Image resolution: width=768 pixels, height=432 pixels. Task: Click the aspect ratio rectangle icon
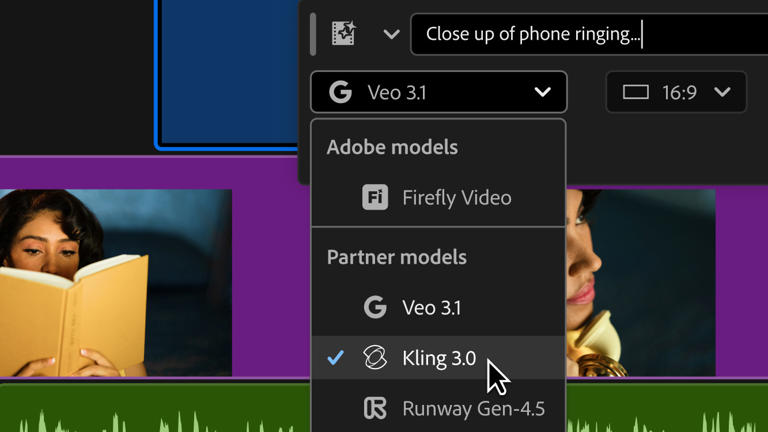point(636,92)
